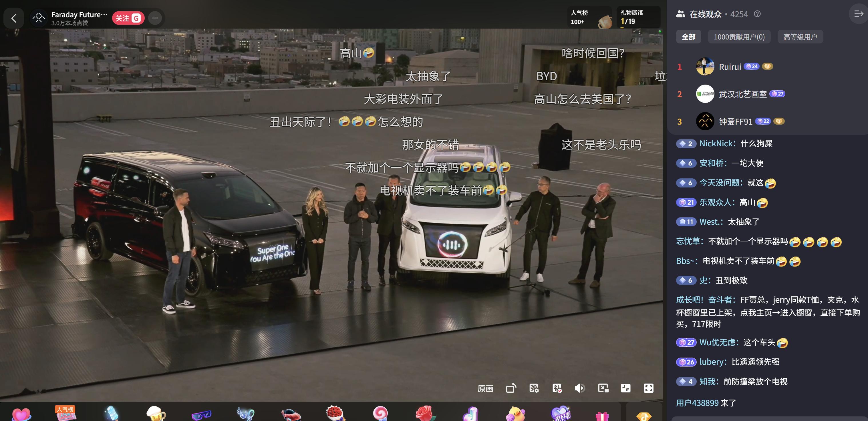The width and height of the screenshot is (868, 421).
Task: Open the pink gift box icon
Action: point(602,416)
